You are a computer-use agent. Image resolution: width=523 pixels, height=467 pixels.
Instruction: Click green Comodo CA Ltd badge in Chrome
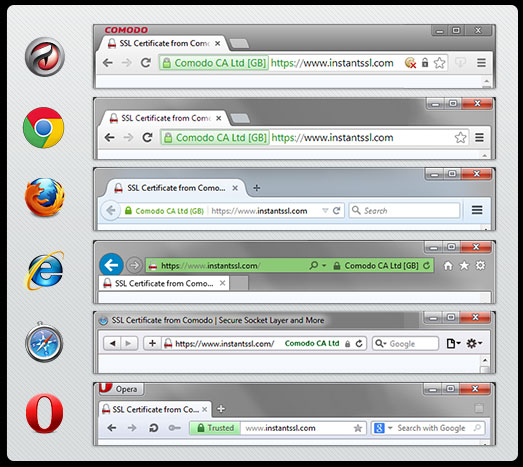pyautogui.click(x=215, y=137)
